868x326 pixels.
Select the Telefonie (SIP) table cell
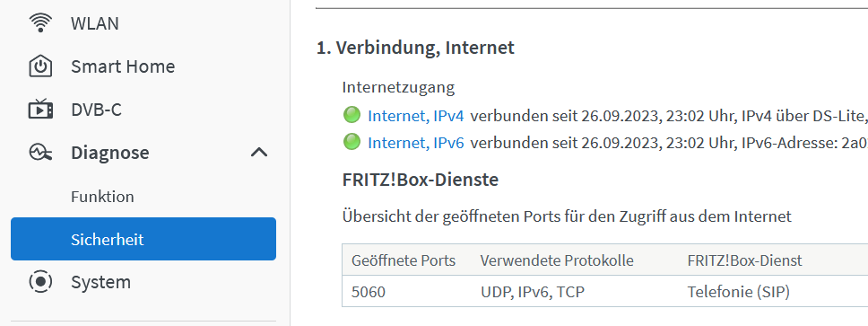coord(739,292)
